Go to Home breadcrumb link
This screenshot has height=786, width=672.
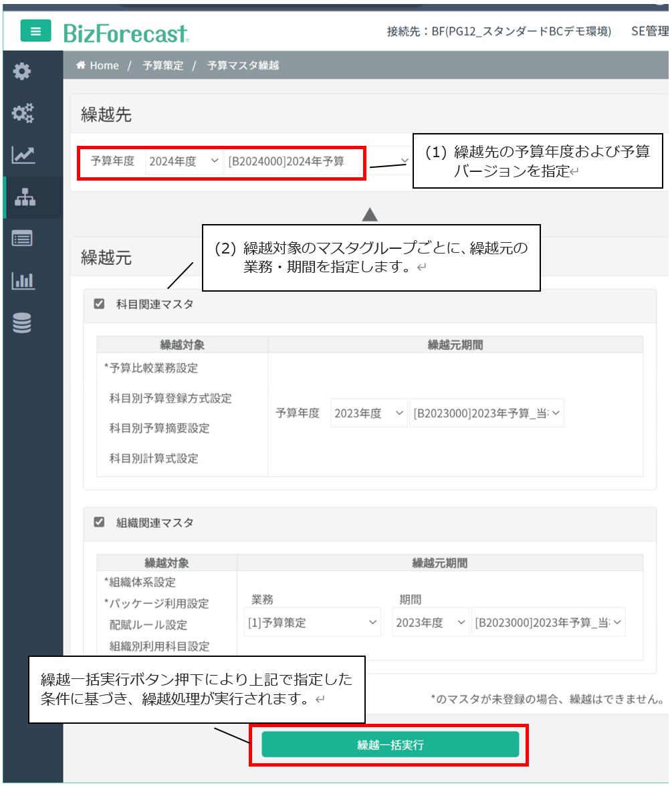coord(98,66)
